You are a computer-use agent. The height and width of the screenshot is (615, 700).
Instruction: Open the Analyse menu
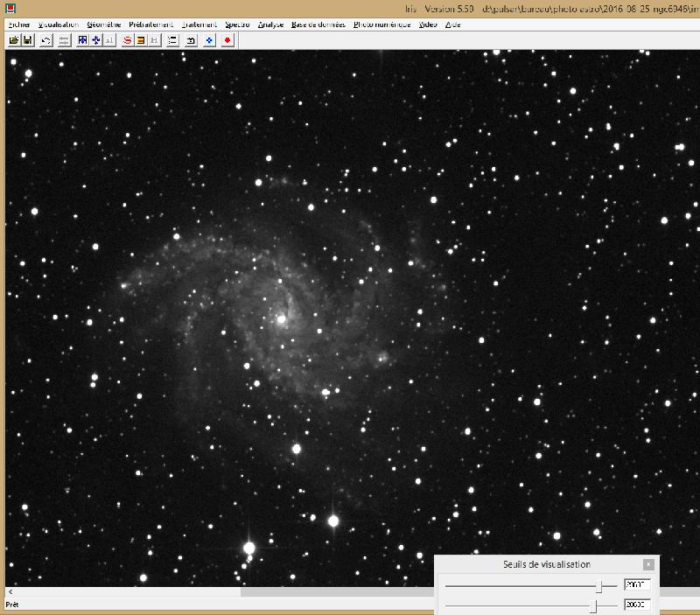tap(270, 24)
